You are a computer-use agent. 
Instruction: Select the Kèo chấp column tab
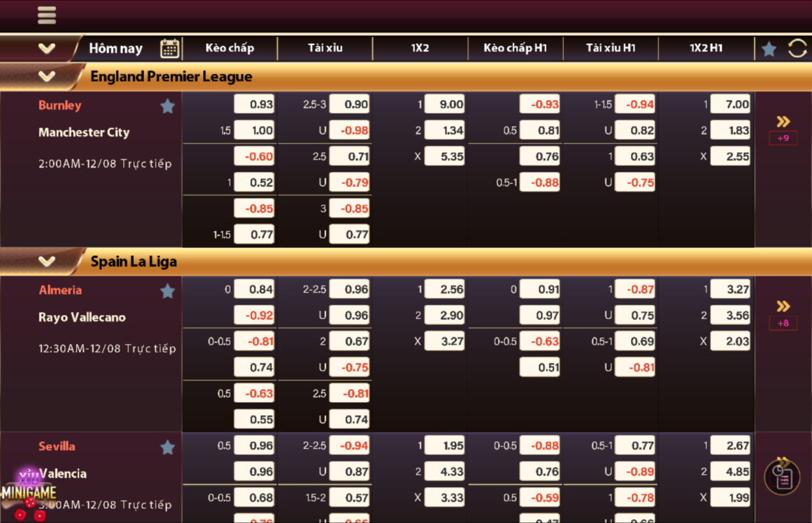229,48
